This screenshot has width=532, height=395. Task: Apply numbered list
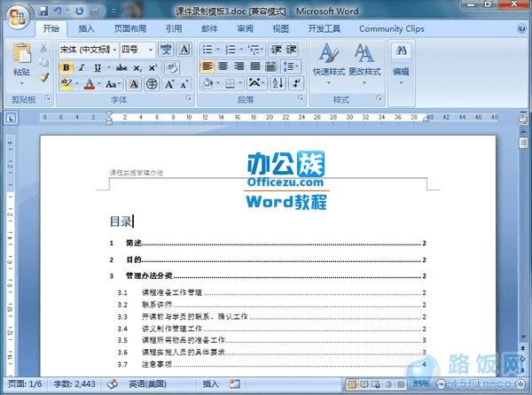pos(231,50)
